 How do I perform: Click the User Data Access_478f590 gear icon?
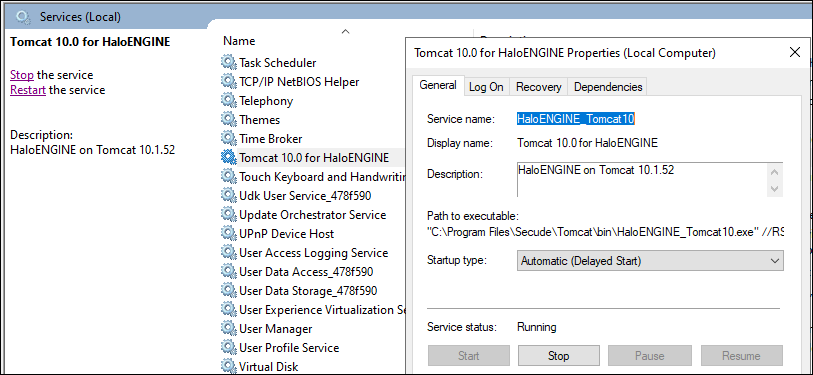point(228,271)
